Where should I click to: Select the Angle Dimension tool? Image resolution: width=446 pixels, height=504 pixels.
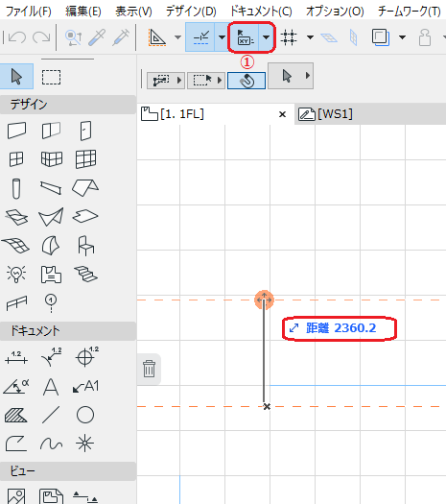click(16, 386)
